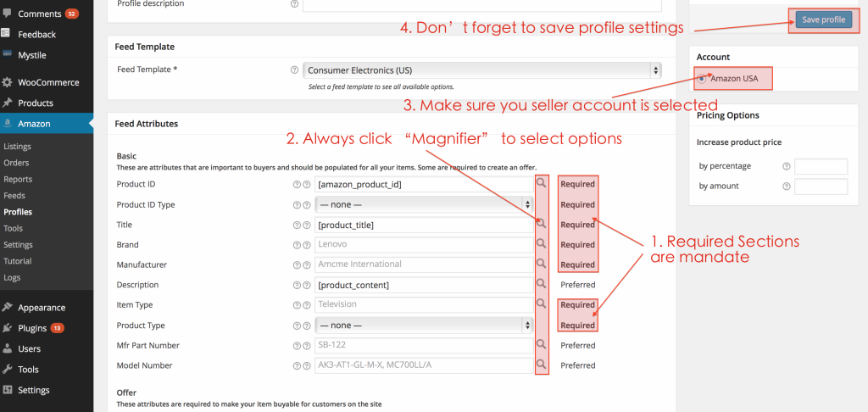
Task: Expand the Feed Template dropdown
Action: [482, 70]
